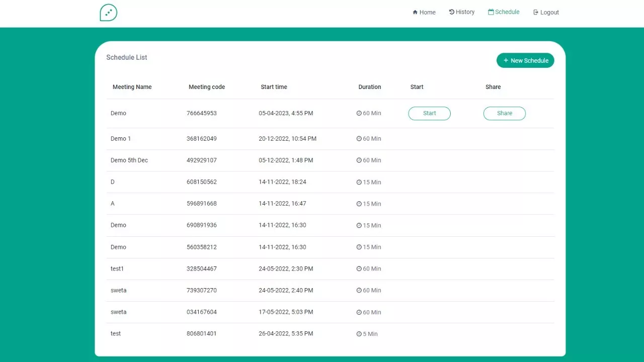Click the Start time column header
644x362 pixels.
pyautogui.click(x=274, y=87)
